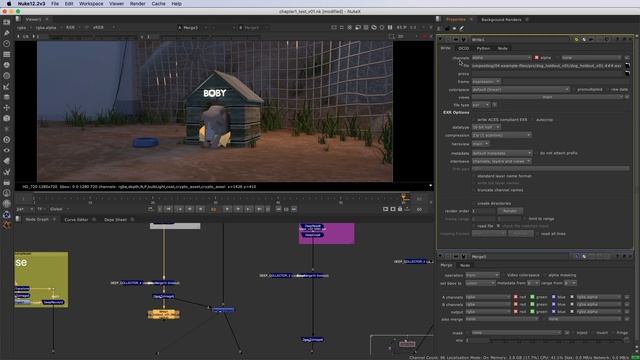Step back one frame

pyautogui.click(x=190, y=209)
